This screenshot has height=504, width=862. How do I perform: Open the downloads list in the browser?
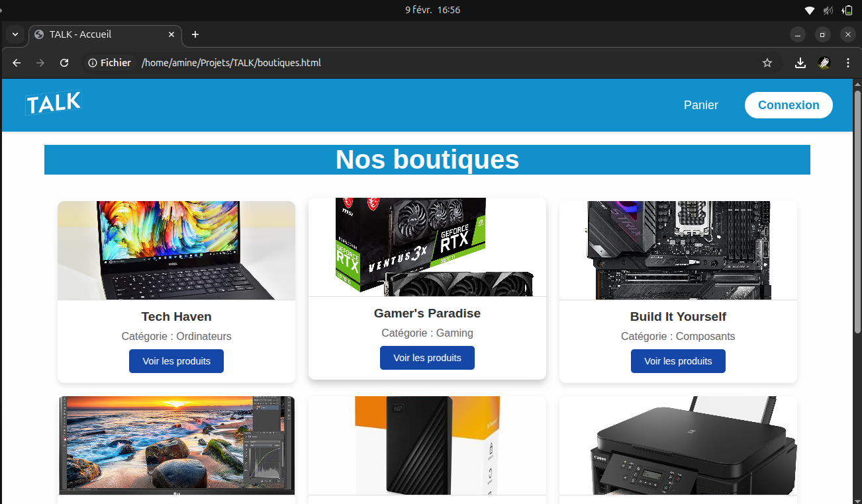tap(800, 63)
